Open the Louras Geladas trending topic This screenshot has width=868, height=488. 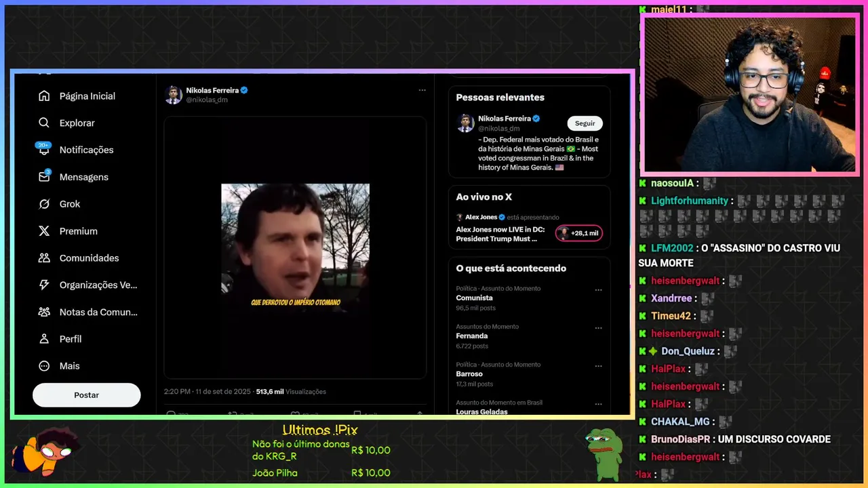click(482, 411)
